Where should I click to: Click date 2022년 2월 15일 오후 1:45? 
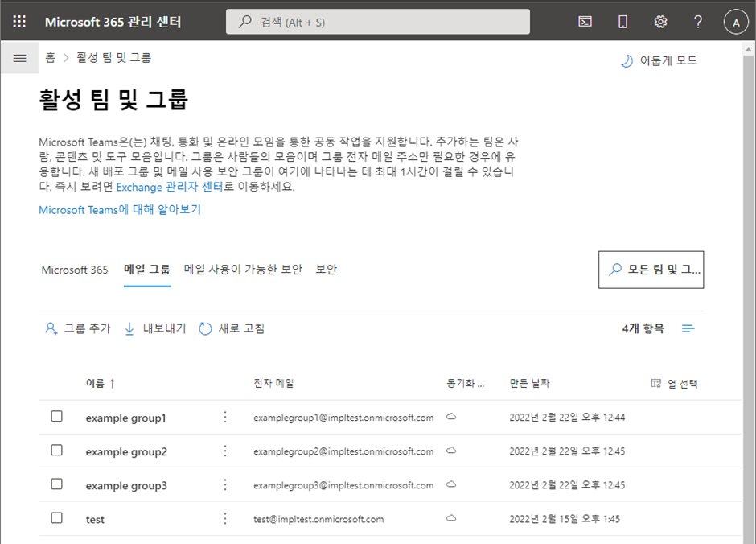pyautogui.click(x=565, y=519)
